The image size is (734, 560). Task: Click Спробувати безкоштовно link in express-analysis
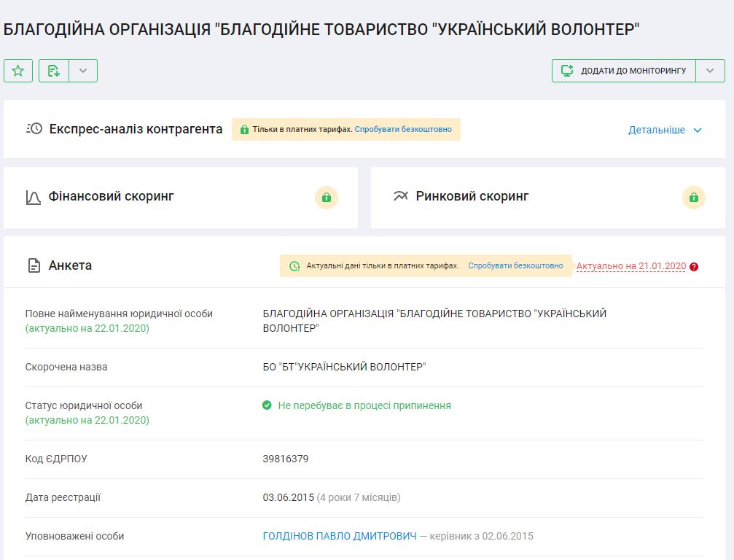point(403,129)
